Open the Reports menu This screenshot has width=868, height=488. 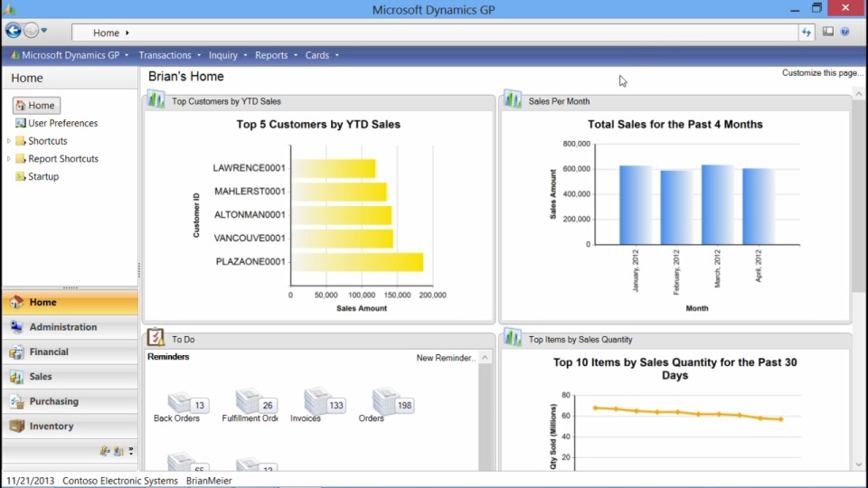click(x=276, y=55)
